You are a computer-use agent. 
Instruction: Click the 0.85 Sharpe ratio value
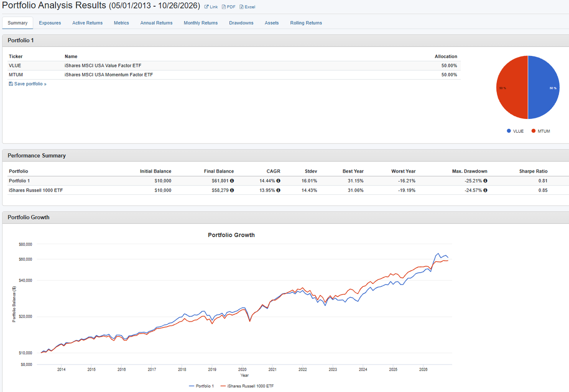(543, 190)
